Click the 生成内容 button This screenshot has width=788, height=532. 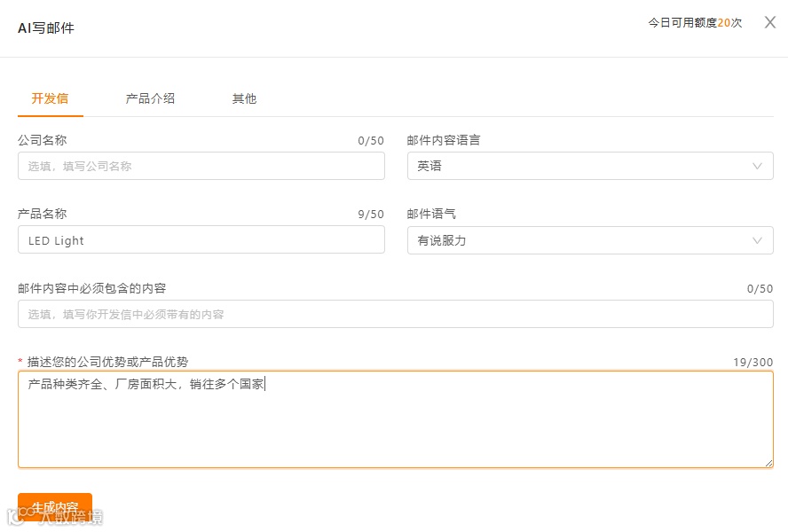pyautogui.click(x=55, y=507)
